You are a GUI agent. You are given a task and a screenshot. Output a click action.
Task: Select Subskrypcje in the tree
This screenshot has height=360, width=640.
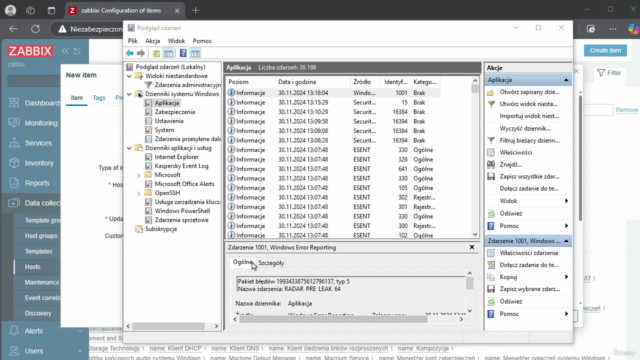(x=161, y=229)
